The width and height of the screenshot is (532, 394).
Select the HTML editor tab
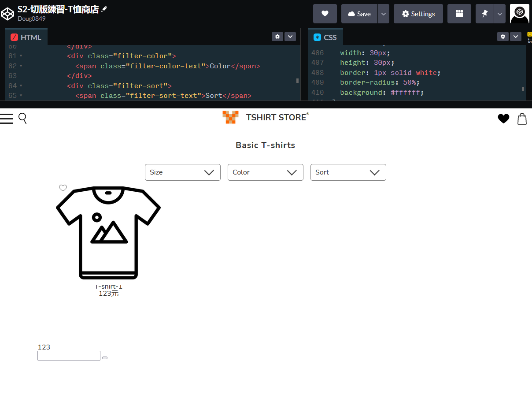tap(26, 37)
